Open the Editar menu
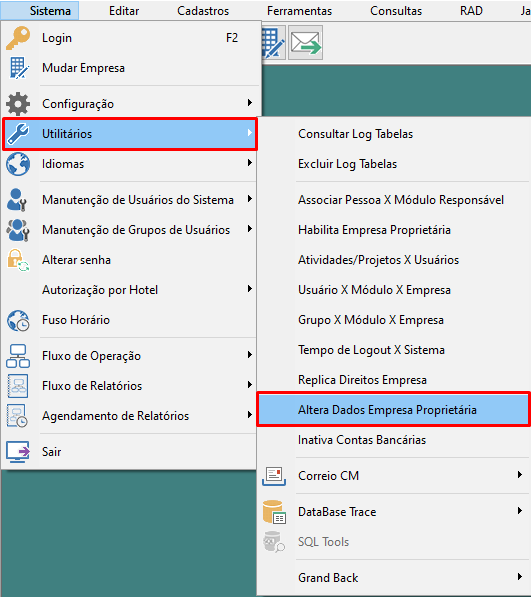 point(124,11)
